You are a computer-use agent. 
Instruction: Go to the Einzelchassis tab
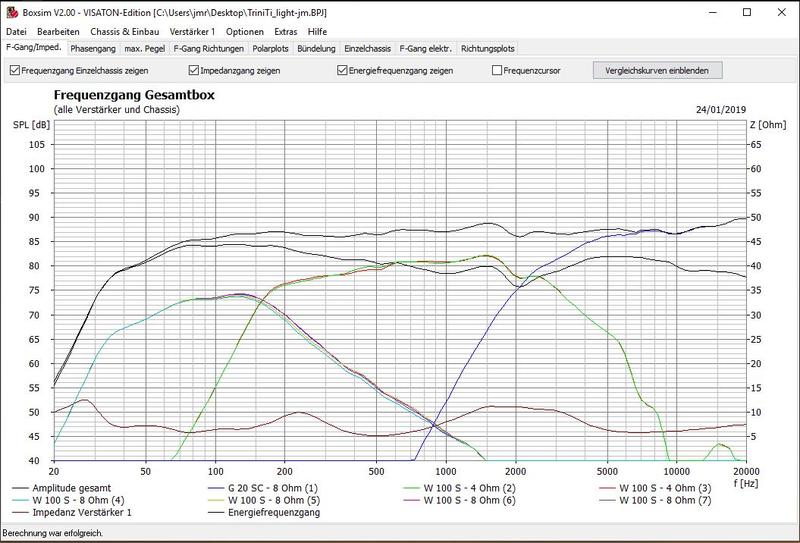click(367, 47)
